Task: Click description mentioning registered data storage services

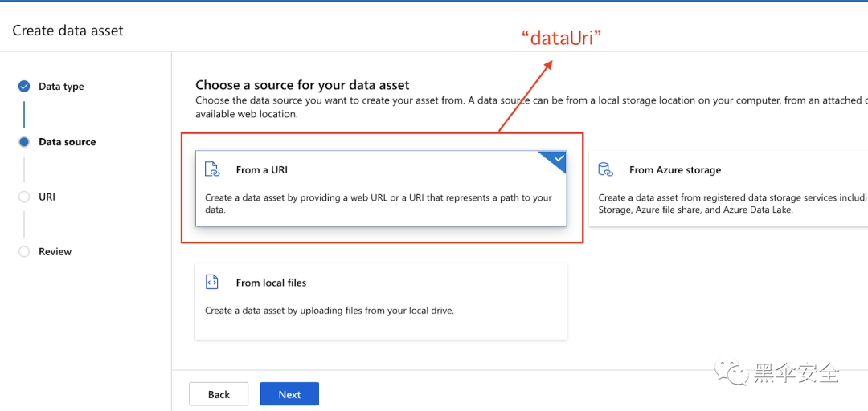Action: pos(733,204)
